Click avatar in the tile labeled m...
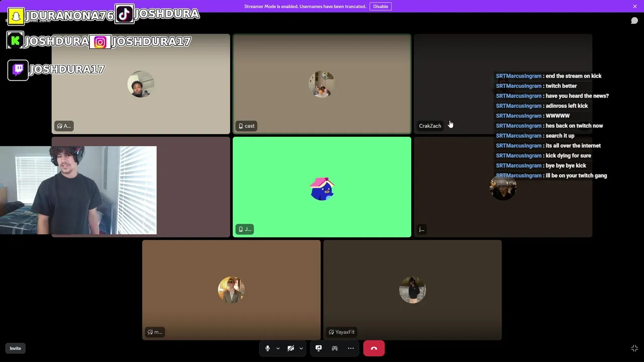Viewport: 644px width, 362px height. (231, 290)
